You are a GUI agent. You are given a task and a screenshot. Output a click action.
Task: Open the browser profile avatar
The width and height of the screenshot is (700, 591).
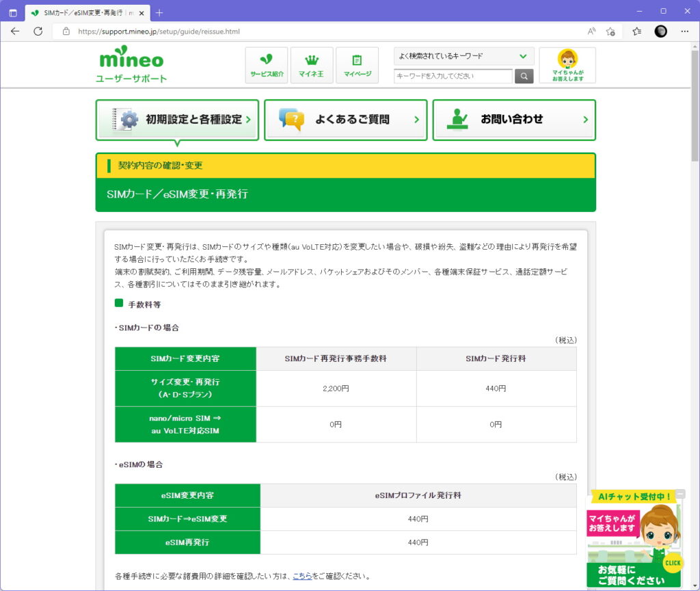click(661, 31)
